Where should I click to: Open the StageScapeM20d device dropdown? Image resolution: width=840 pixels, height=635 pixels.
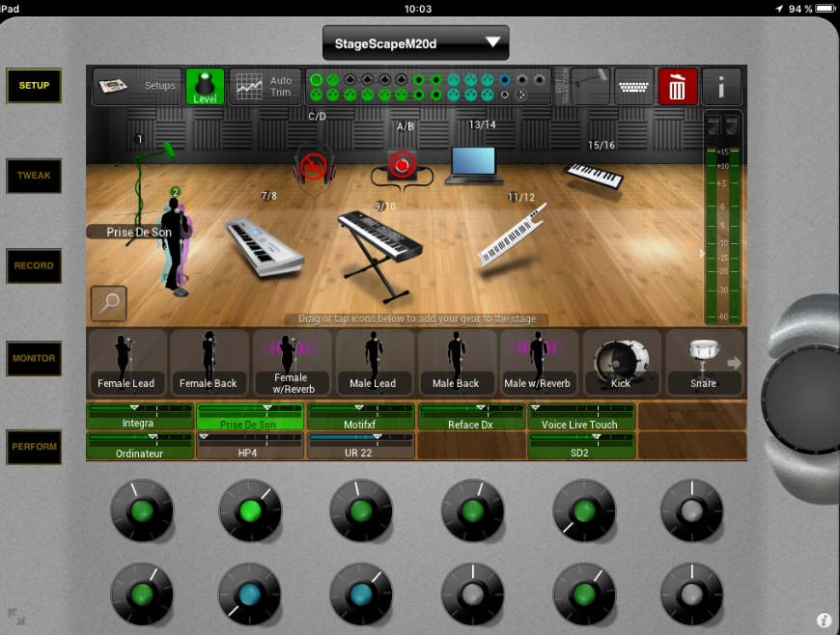click(x=415, y=42)
